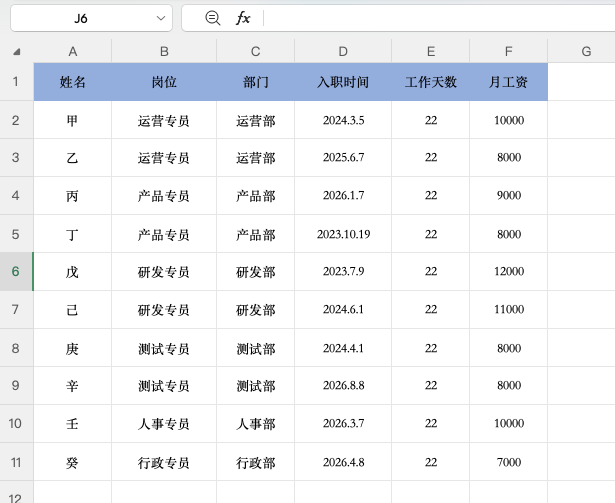Select salary cell 7000

point(508,462)
